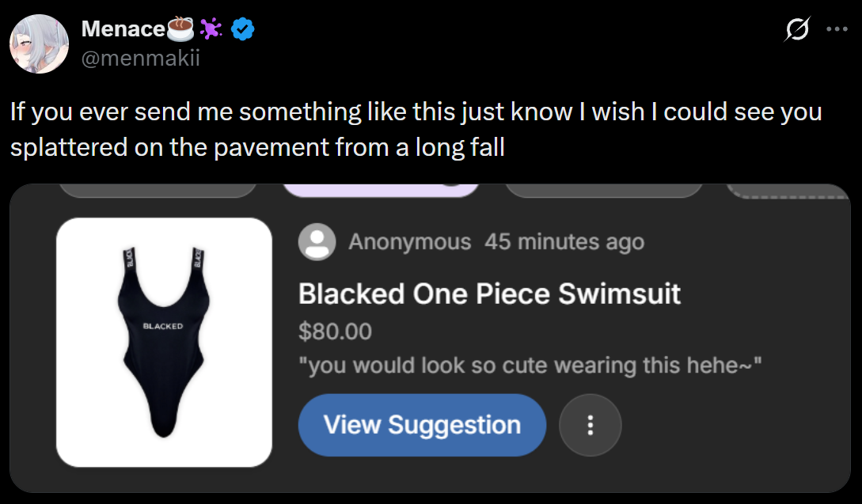Open Menace's profile picture avatar
This screenshot has height=504, width=862.
[x=39, y=44]
